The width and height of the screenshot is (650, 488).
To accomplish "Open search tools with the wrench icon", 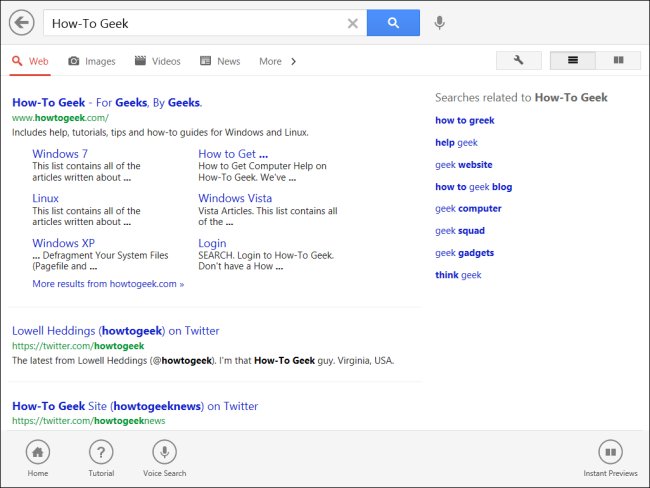I will pyautogui.click(x=519, y=61).
